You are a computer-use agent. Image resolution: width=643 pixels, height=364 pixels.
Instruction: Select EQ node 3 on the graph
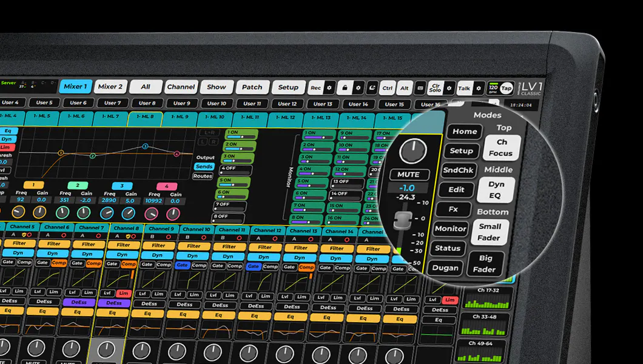click(x=145, y=146)
